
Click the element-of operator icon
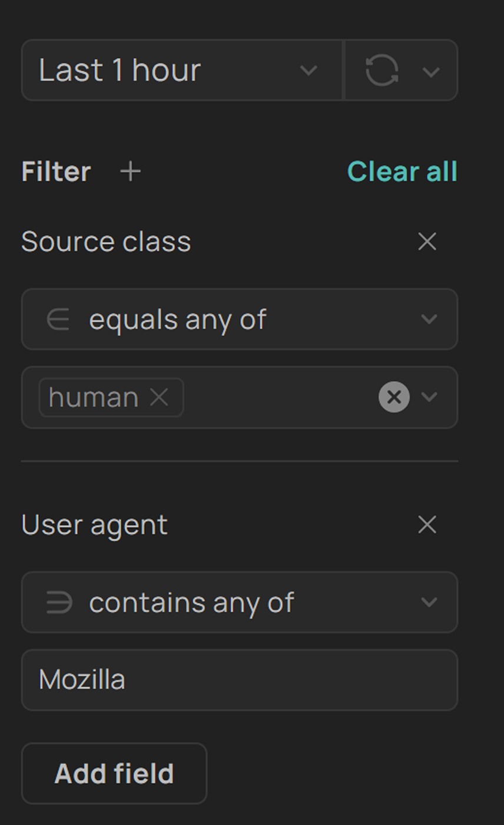click(x=58, y=319)
